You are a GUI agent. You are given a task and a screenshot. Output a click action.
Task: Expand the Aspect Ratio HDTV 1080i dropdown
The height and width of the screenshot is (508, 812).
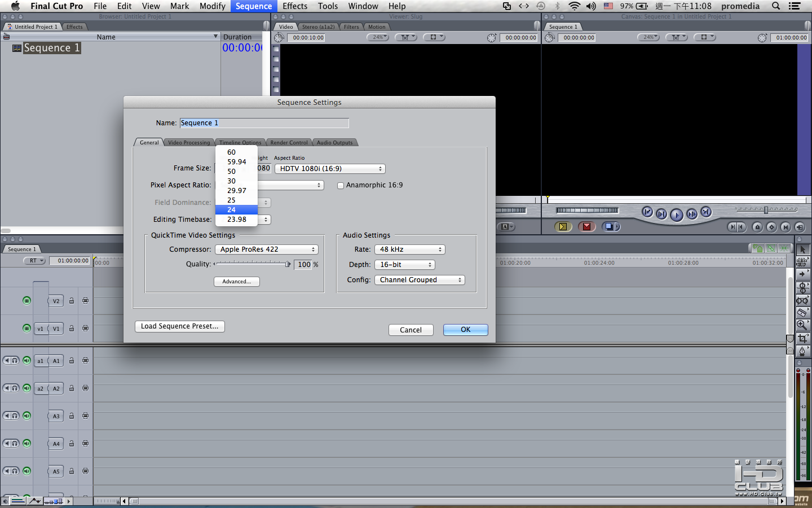pyautogui.click(x=330, y=169)
